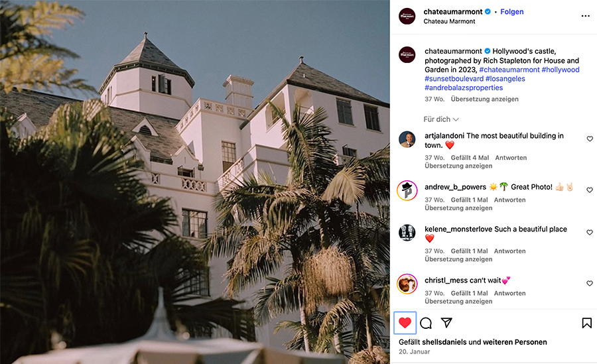
Task: Unlike the post via red heart icon
Action: [405, 323]
